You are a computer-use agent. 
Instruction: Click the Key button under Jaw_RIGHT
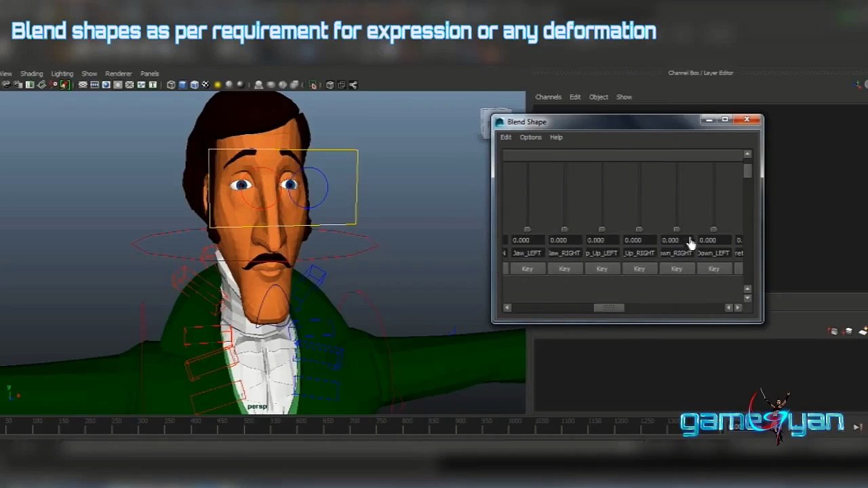565,269
